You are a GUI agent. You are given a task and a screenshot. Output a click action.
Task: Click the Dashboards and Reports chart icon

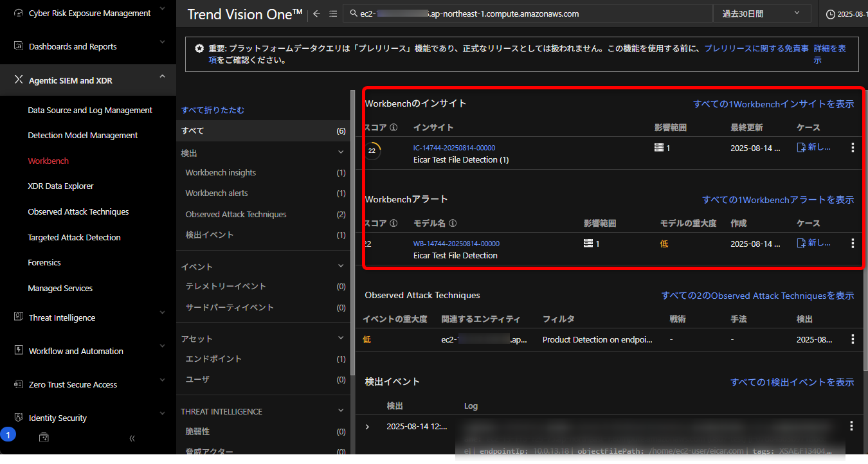pos(18,46)
